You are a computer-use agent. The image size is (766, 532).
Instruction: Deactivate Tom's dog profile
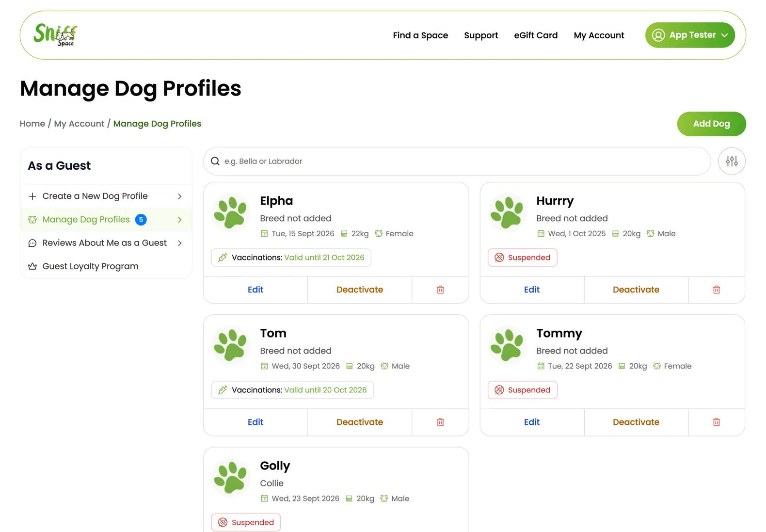tap(360, 422)
